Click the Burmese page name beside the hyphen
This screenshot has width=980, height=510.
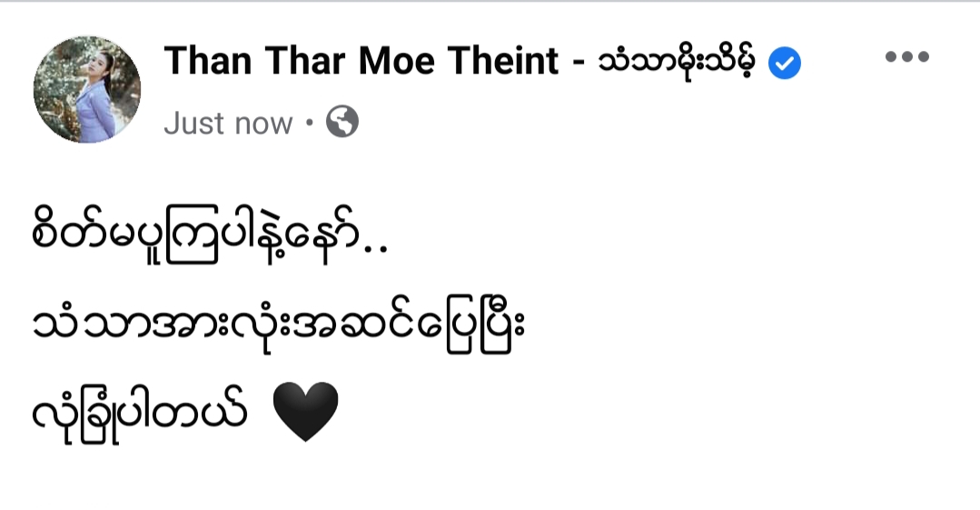click(677, 63)
